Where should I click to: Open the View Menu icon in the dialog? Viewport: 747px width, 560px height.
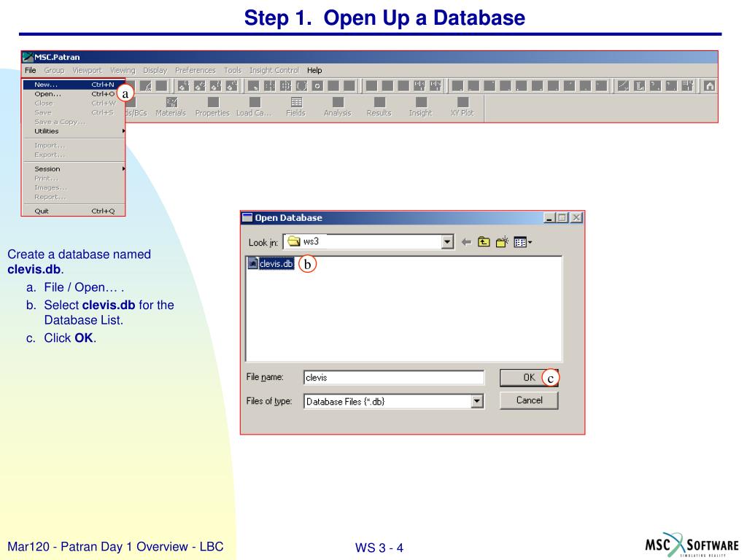click(522, 242)
